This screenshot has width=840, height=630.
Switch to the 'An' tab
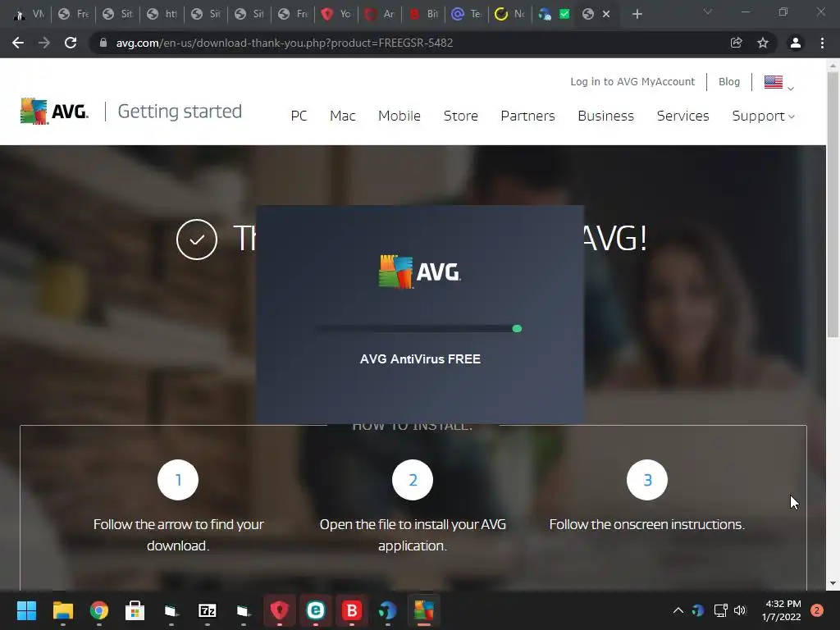tap(381, 15)
